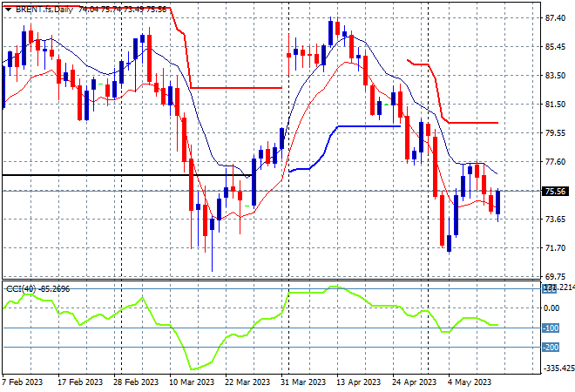Select the red resistance line near 80.20

[473, 123]
